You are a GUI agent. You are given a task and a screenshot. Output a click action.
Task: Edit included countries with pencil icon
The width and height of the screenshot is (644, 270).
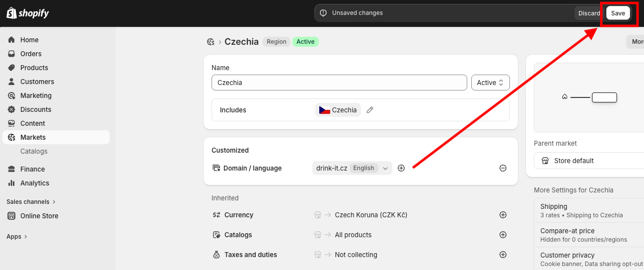coord(370,110)
